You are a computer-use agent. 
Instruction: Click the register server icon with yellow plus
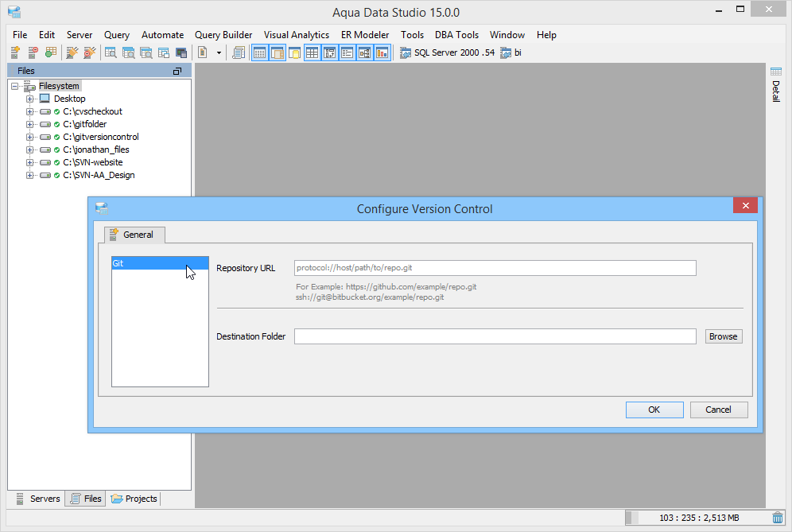(x=15, y=52)
